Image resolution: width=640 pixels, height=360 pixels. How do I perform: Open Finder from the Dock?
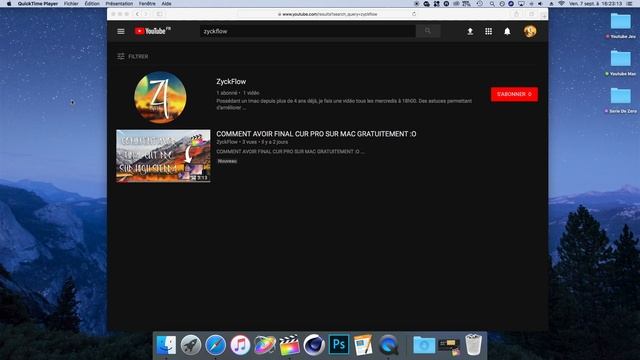click(x=166, y=345)
